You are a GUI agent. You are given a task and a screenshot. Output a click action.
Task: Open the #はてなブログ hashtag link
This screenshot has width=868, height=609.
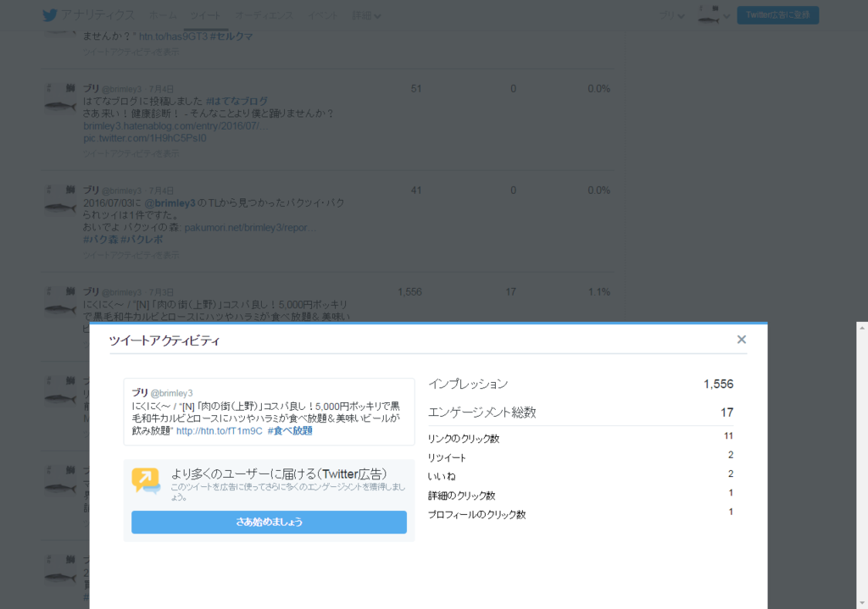coord(236,102)
